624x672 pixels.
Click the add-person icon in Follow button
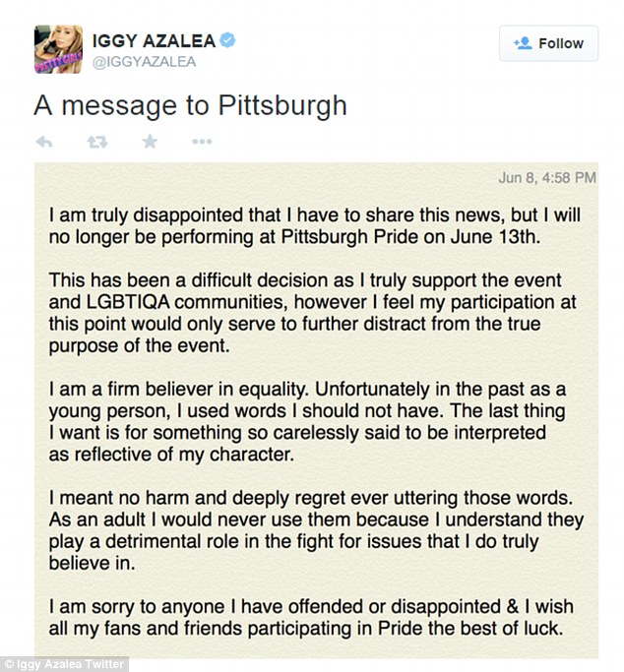click(523, 43)
